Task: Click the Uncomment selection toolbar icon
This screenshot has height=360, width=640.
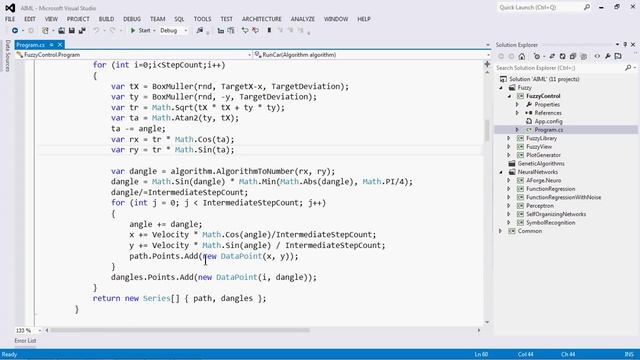Action: pos(256,31)
